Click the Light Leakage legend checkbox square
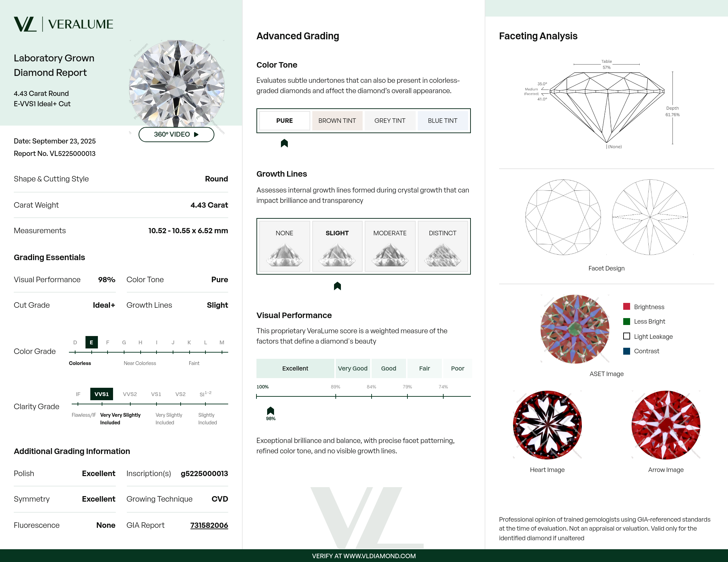 (x=627, y=336)
